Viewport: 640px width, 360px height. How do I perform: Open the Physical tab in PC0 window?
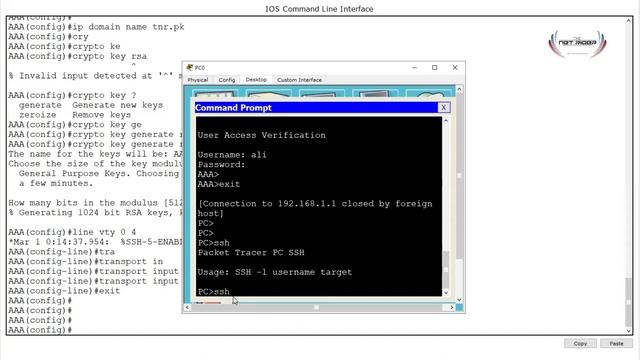click(x=198, y=80)
